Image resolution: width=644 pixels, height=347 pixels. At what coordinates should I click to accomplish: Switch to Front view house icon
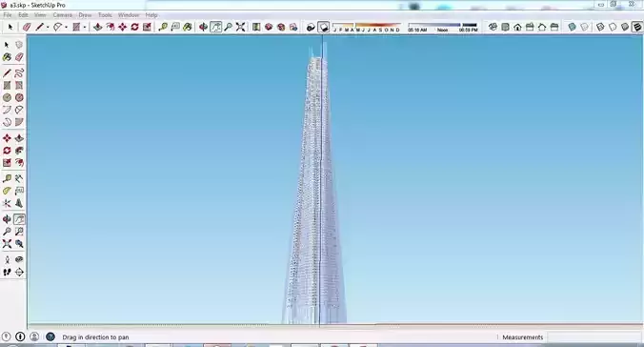pyautogui.click(x=517, y=27)
